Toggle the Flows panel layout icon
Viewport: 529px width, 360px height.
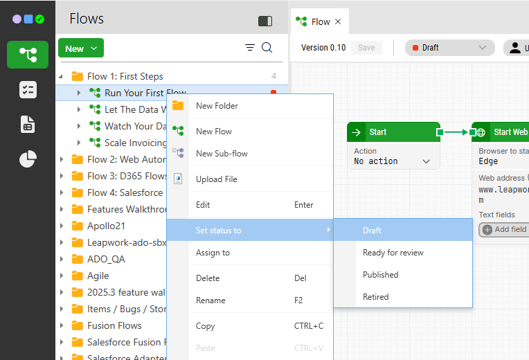[265, 21]
